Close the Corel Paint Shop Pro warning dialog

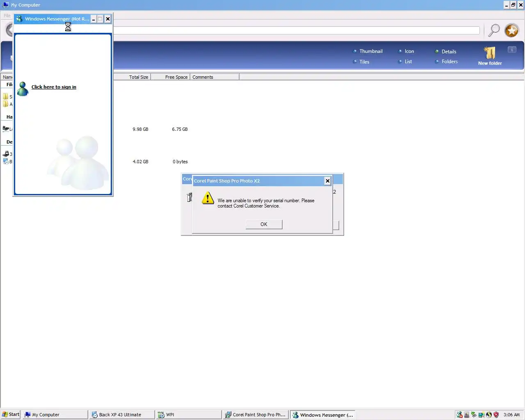coord(327,181)
